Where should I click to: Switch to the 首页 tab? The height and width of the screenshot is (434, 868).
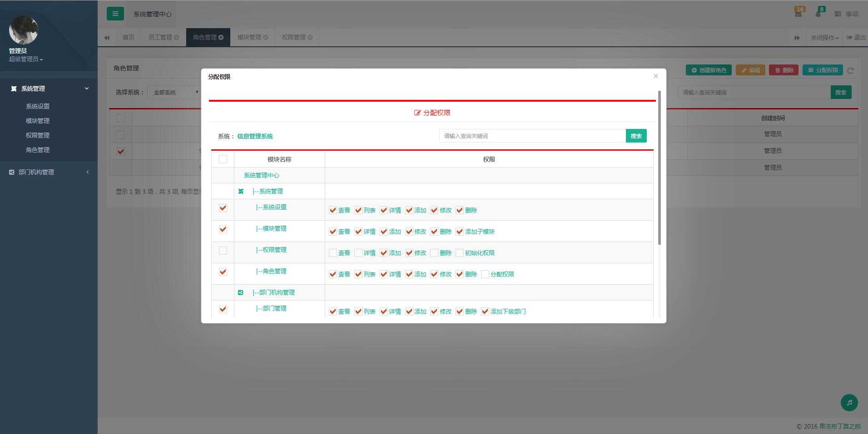click(x=129, y=37)
